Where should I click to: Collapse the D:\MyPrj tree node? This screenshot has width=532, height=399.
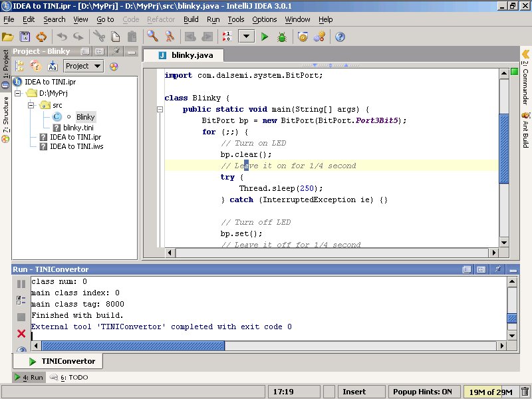click(x=18, y=93)
